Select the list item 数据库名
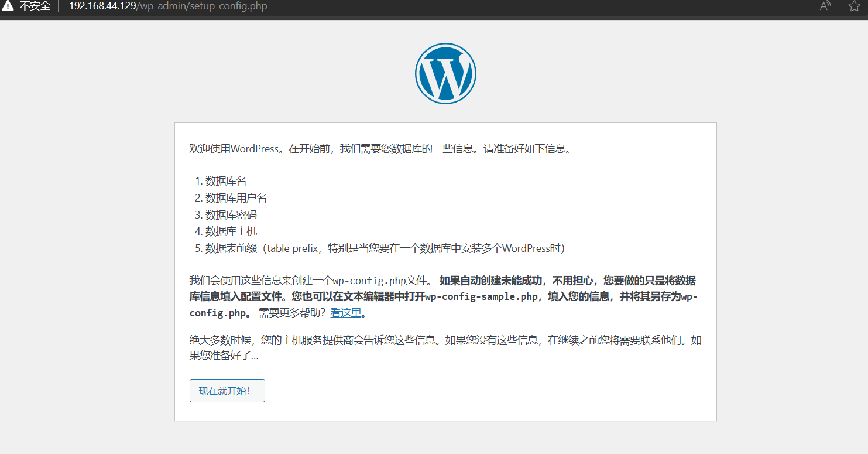Viewport: 868px width, 454px height. 226,182
